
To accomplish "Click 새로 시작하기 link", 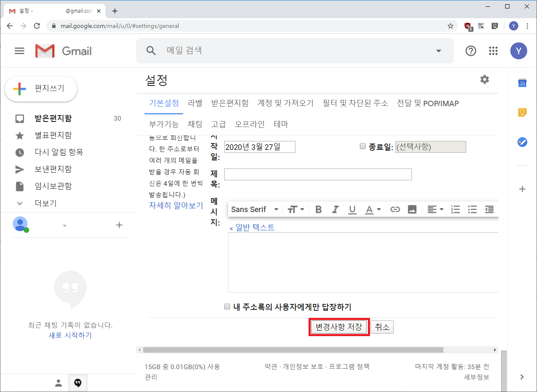I will tap(70, 335).
